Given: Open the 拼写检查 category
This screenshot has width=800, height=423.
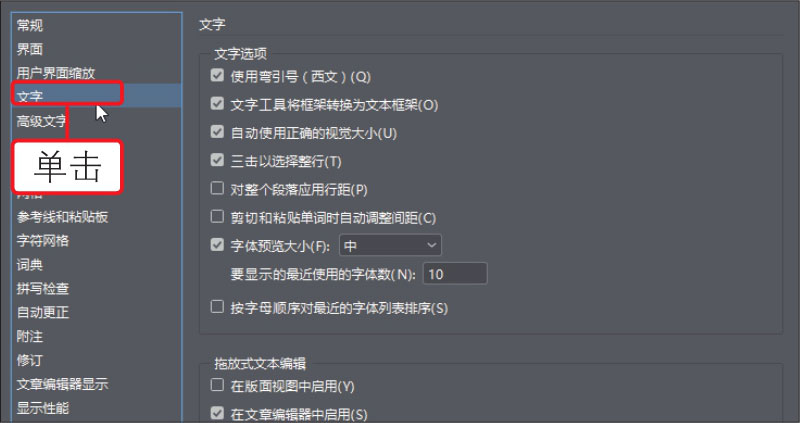Looking at the screenshot, I should coord(43,289).
